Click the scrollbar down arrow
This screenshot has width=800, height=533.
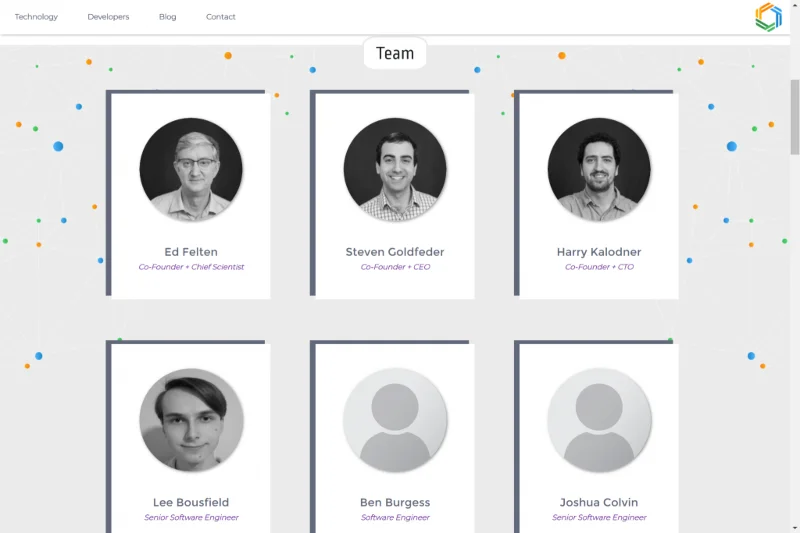point(794,528)
